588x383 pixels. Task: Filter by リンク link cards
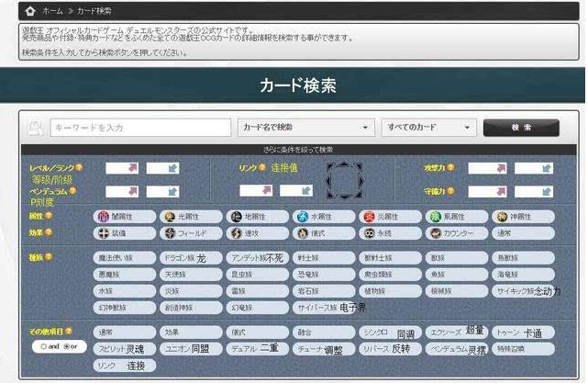point(125,366)
